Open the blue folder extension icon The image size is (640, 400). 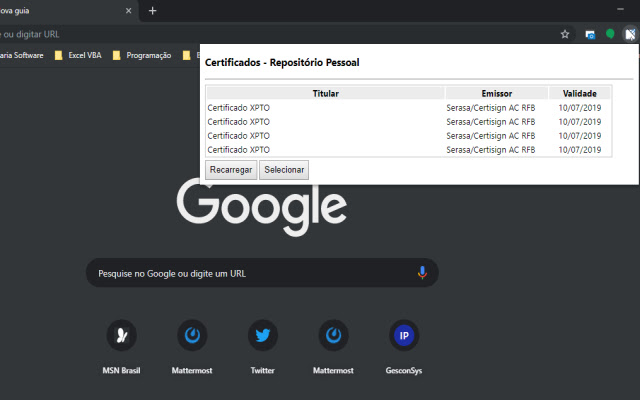[591, 34]
